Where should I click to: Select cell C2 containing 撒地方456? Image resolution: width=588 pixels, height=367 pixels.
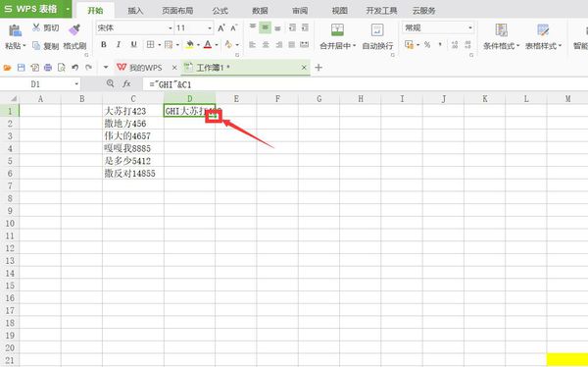[x=133, y=124]
